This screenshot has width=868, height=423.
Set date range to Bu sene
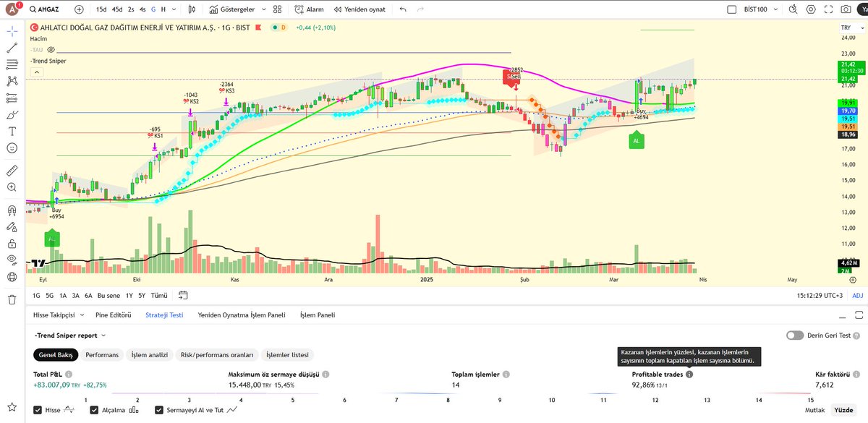point(109,295)
